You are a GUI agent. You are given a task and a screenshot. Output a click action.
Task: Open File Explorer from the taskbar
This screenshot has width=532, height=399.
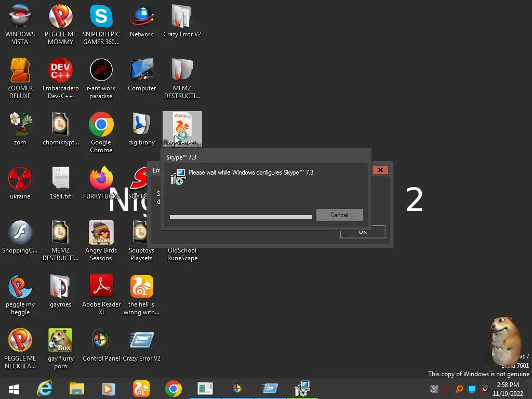[77, 389]
